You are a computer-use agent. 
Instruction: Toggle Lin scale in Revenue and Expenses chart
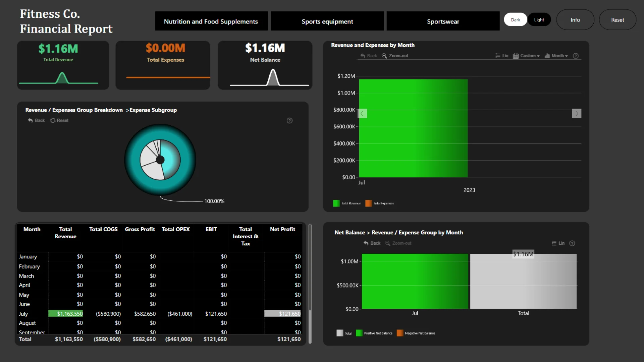pyautogui.click(x=502, y=56)
